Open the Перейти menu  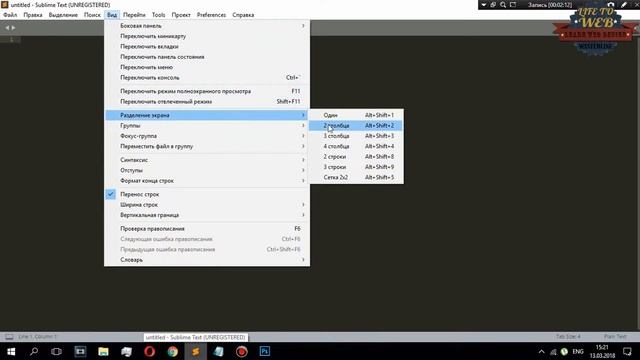tap(134, 15)
